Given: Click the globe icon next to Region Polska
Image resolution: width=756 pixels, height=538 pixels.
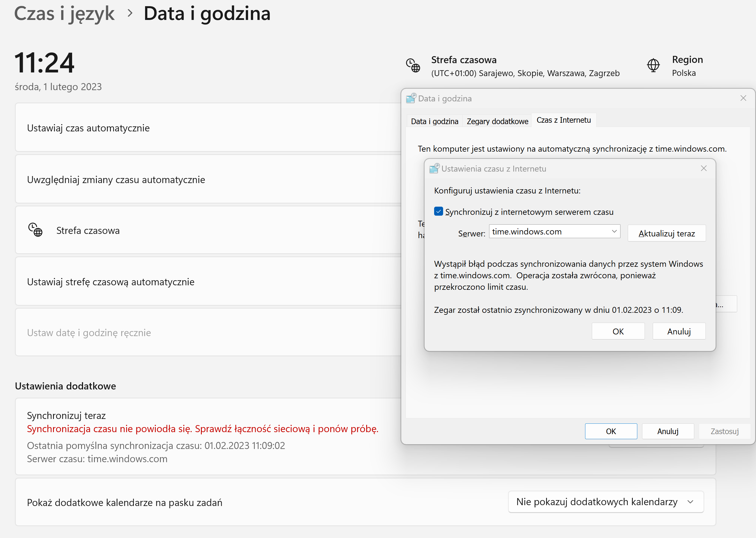Looking at the screenshot, I should [x=653, y=65].
